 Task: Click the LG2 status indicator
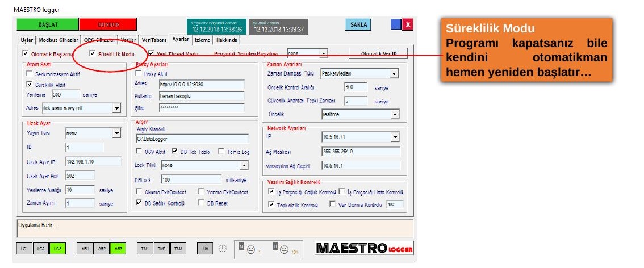(41, 249)
